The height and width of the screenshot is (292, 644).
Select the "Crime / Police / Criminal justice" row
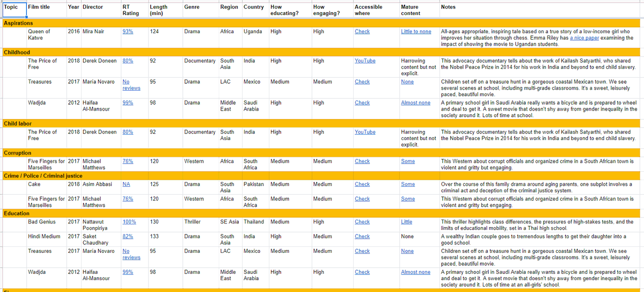point(320,176)
